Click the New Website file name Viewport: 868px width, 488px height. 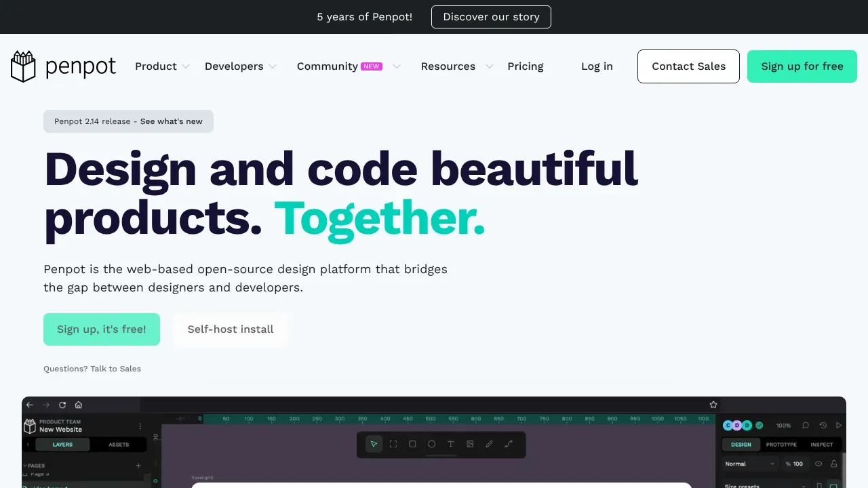[x=60, y=430]
